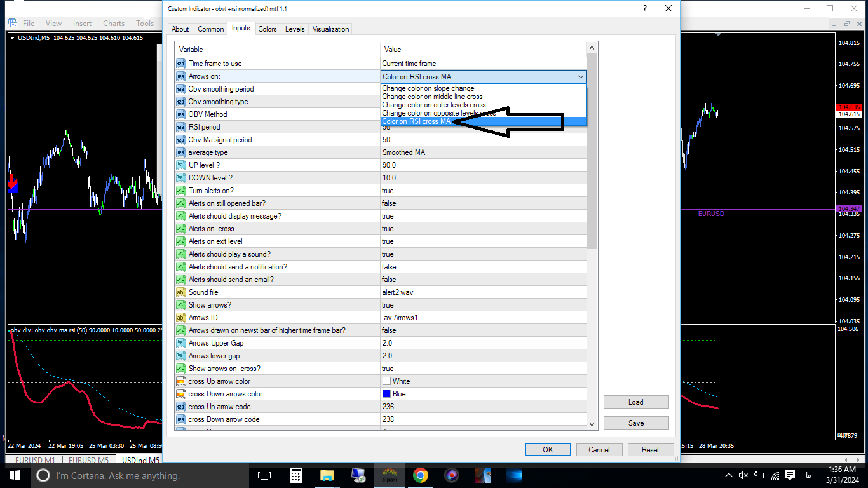Click the Cancel button
This screenshot has height=488, width=868.
[599, 450]
